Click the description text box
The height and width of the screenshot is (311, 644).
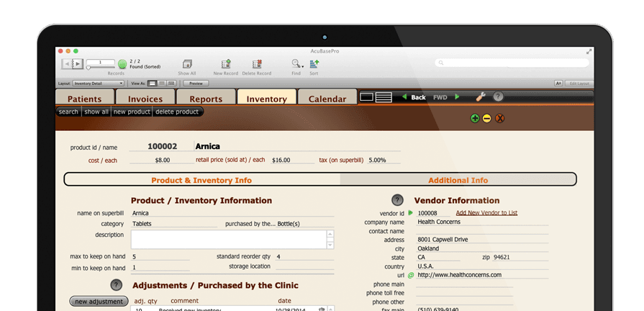(x=229, y=240)
